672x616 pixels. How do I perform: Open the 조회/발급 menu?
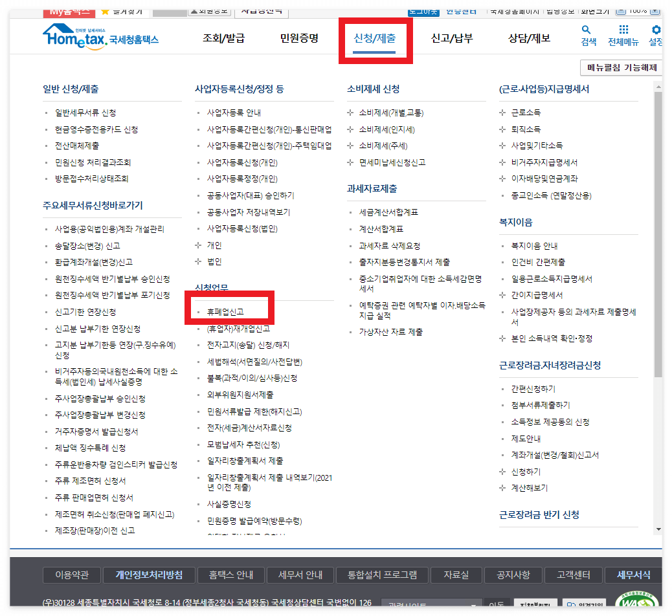click(225, 38)
